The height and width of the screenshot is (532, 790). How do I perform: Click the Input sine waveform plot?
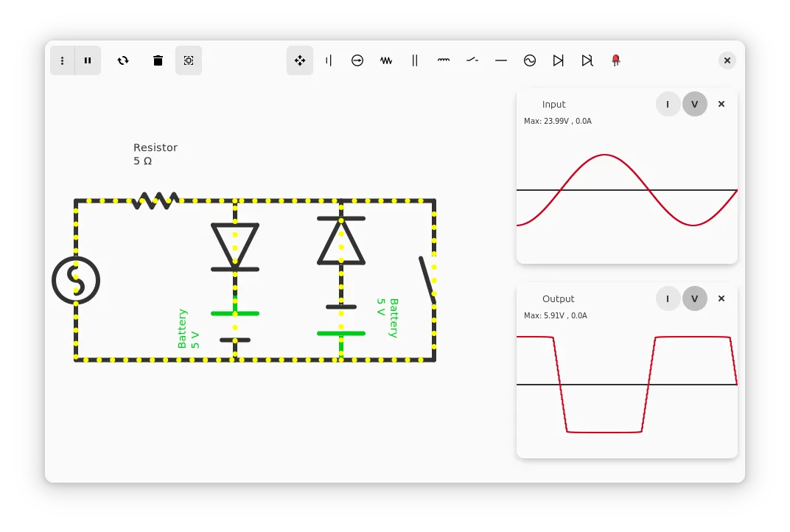click(626, 190)
